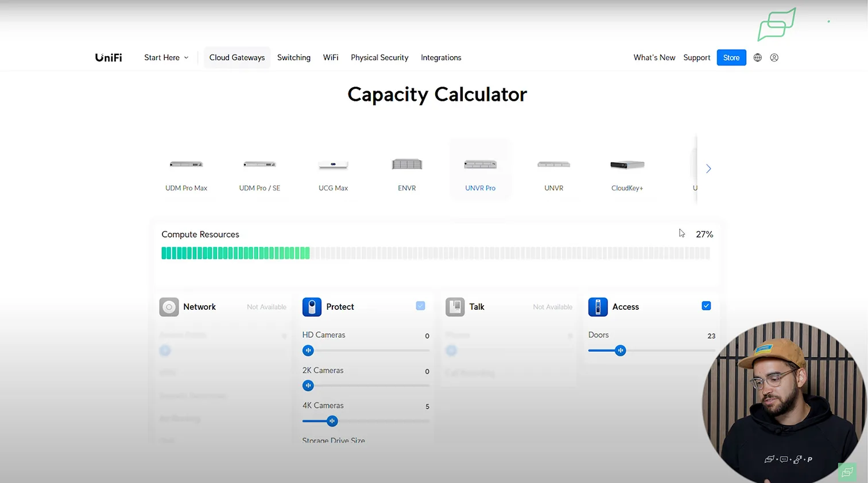This screenshot has width=868, height=483.
Task: Pick the CloudKey+ device icon
Action: (627, 165)
